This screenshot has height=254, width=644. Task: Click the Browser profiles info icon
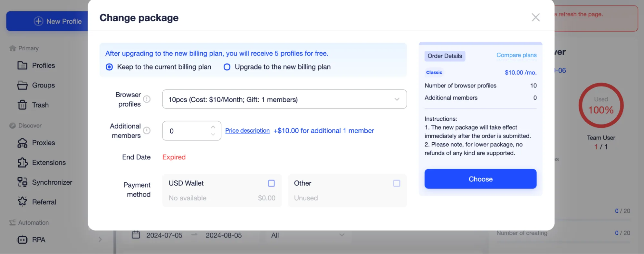pos(147,99)
